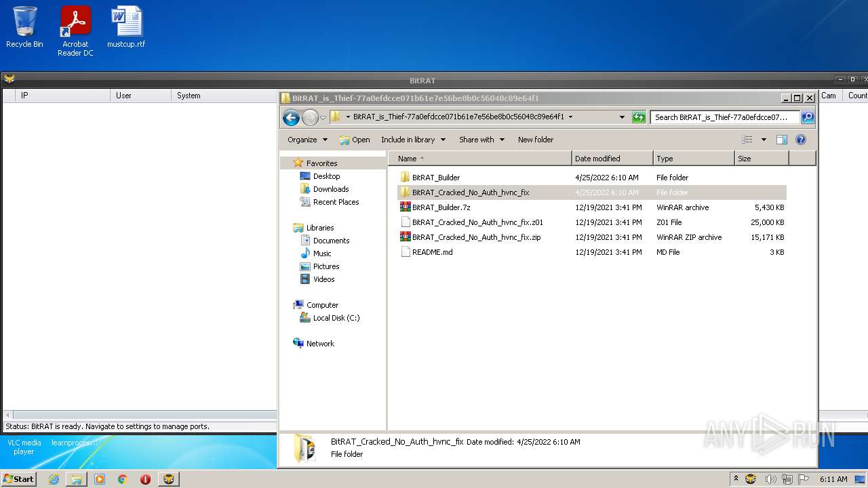Click the Start button
This screenshot has height=488, width=868.
(18, 479)
